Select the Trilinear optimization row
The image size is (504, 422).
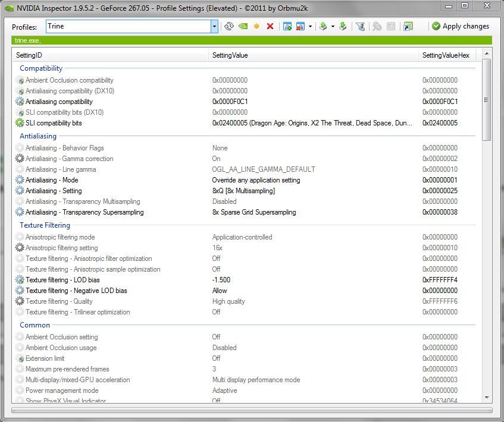pyautogui.click(x=245, y=312)
